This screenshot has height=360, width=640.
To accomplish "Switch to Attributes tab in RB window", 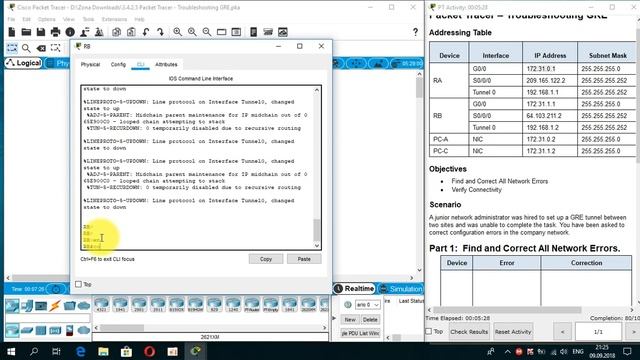I will tap(166, 64).
